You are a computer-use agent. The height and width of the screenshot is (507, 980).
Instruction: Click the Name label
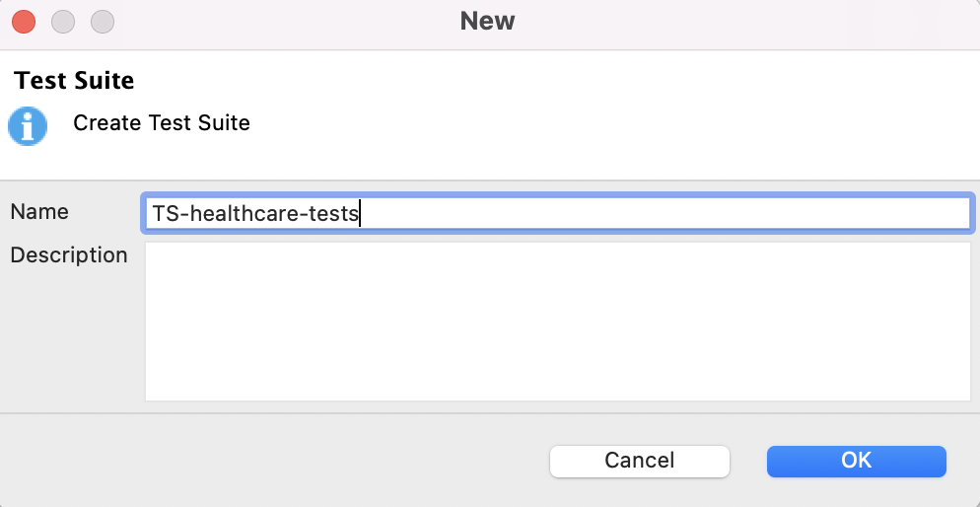39,212
